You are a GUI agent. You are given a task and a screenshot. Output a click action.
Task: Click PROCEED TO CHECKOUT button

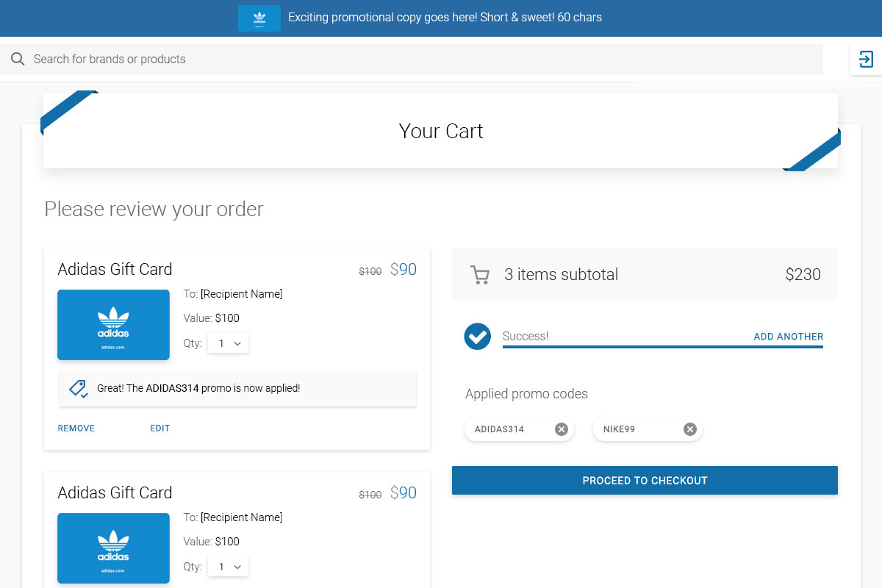[x=645, y=480]
